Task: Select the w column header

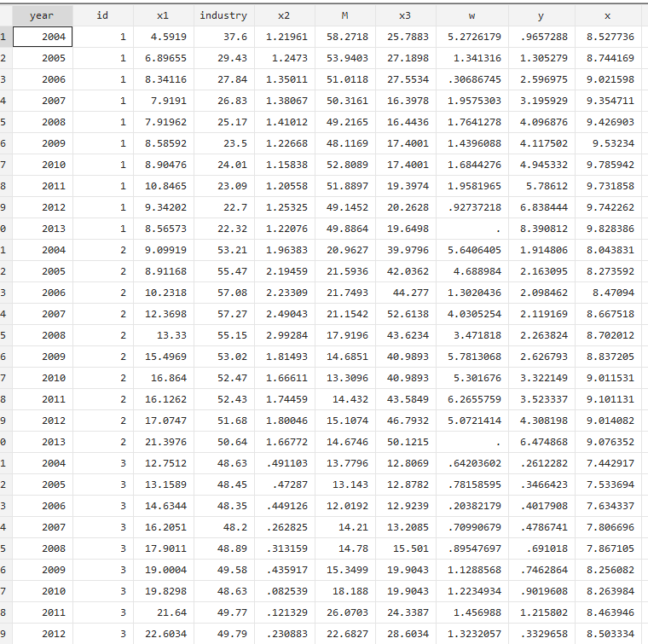Action: (472, 15)
